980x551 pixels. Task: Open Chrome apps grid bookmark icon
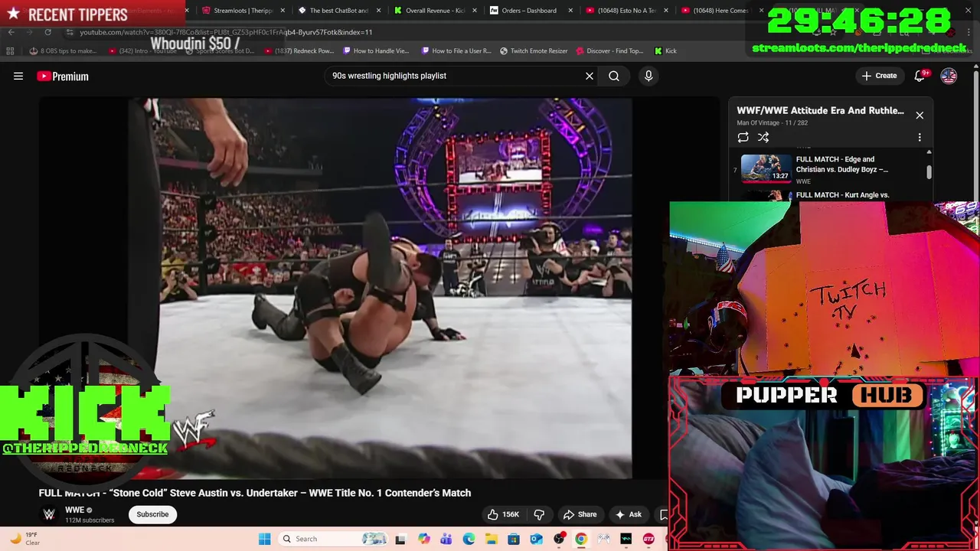10,51
